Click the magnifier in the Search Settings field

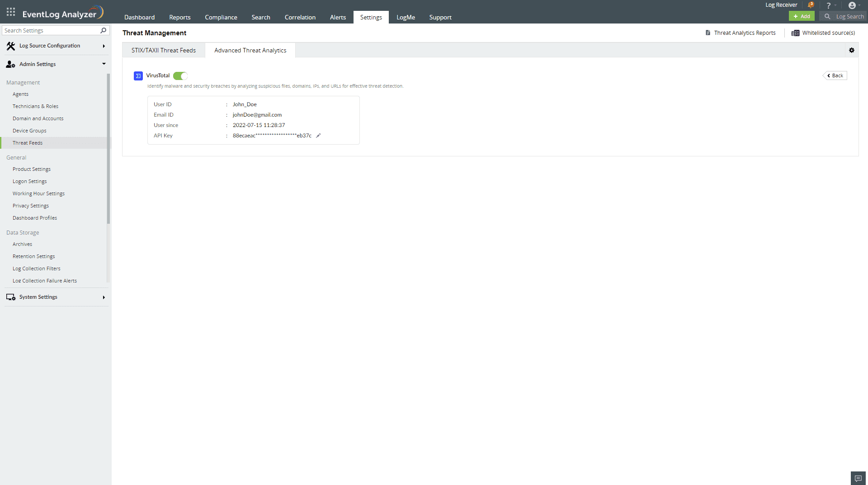[x=103, y=30]
